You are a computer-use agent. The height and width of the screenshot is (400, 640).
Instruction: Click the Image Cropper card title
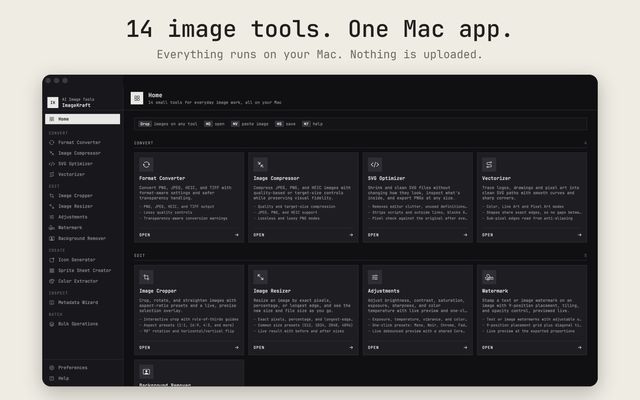coord(158,291)
